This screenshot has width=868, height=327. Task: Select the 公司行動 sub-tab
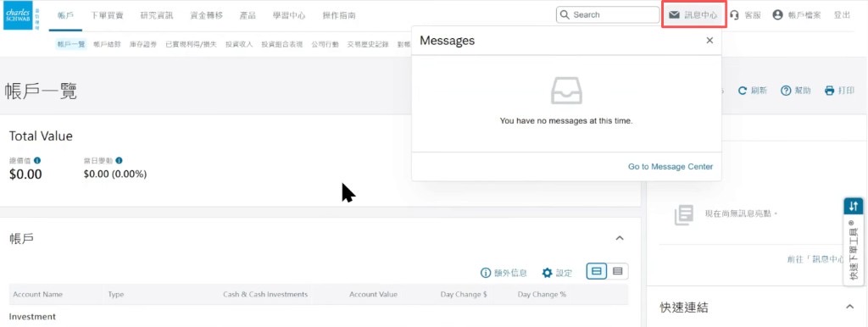325,44
